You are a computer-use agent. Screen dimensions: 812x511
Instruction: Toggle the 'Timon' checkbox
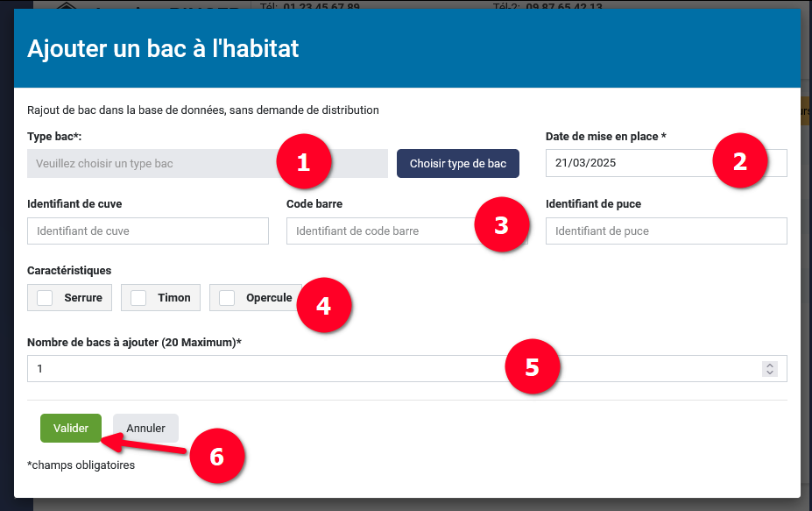coord(138,298)
